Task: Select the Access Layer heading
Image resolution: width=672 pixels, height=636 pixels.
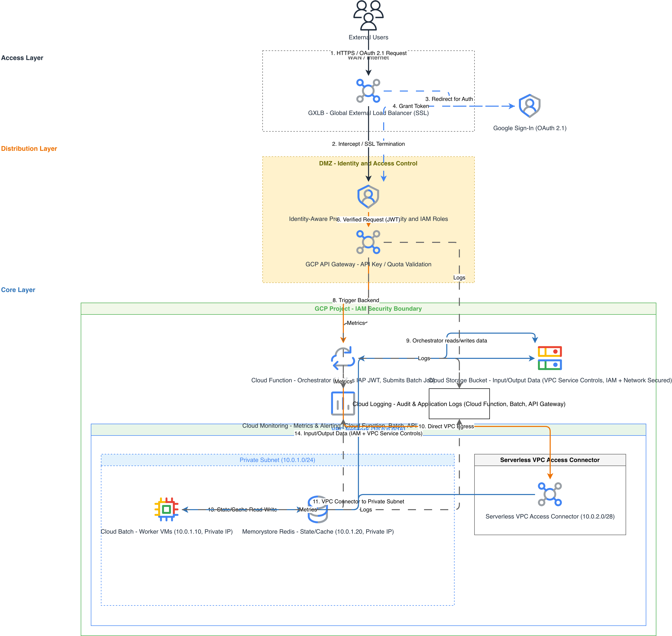Action: (x=22, y=58)
